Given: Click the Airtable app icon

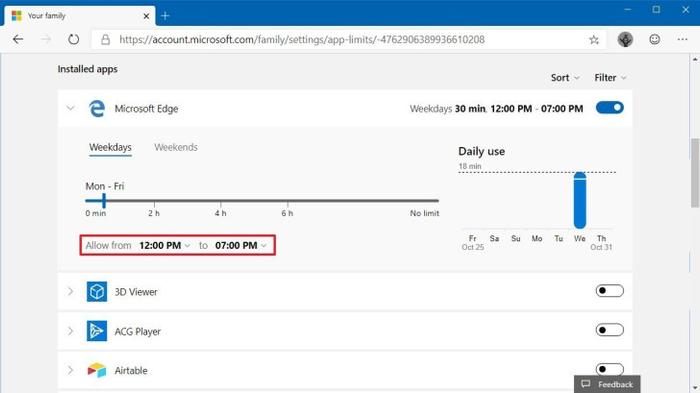Looking at the screenshot, I should [x=96, y=370].
